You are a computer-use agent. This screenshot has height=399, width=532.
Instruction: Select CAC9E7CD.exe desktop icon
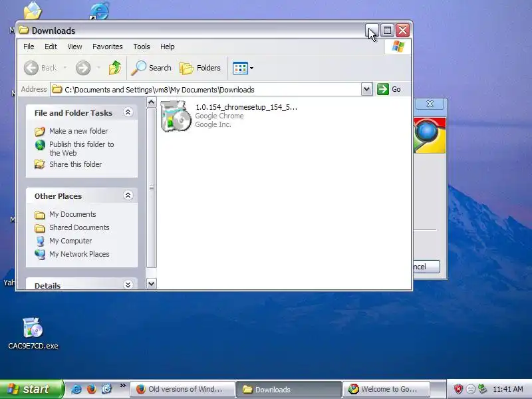coord(33,333)
